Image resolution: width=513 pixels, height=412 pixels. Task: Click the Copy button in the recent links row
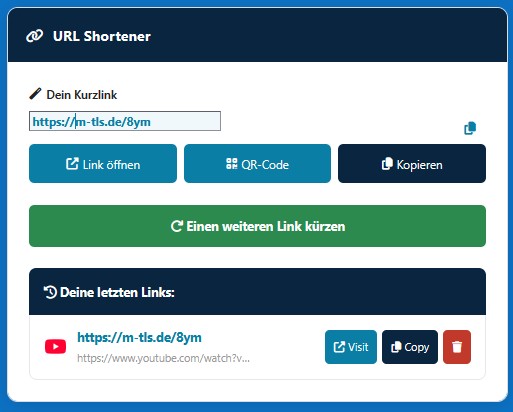click(x=410, y=347)
